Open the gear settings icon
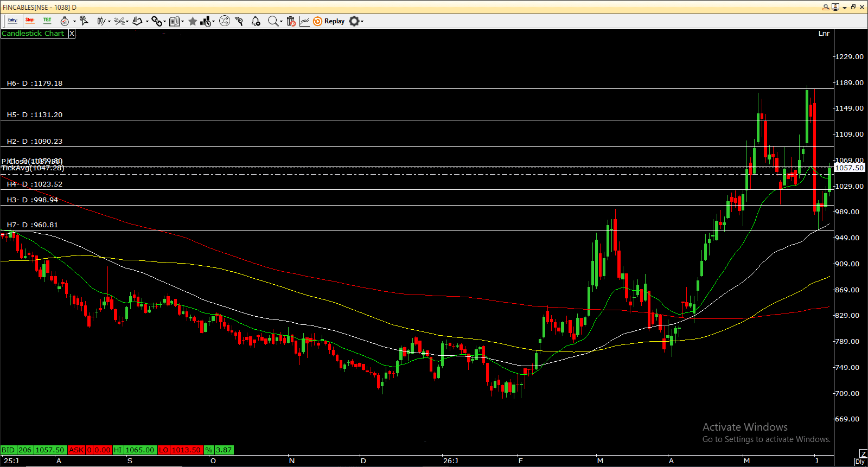Screen dimensions: 868x467 tap(354, 21)
